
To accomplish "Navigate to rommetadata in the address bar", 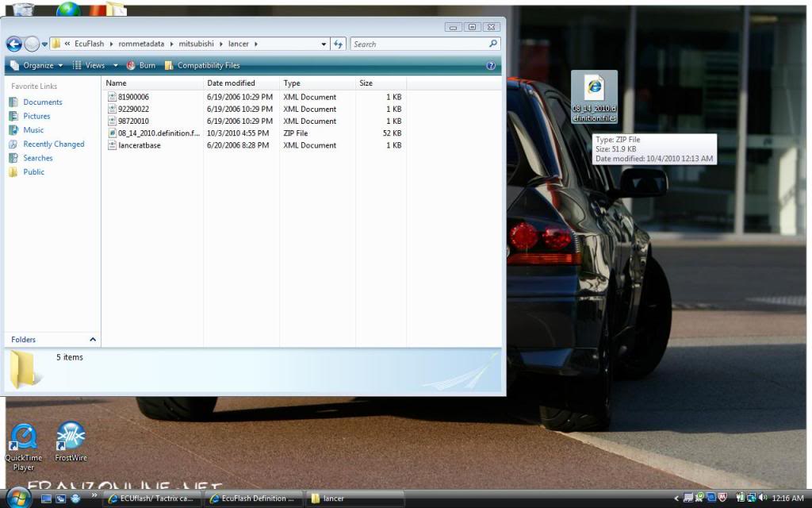I will pyautogui.click(x=141, y=44).
